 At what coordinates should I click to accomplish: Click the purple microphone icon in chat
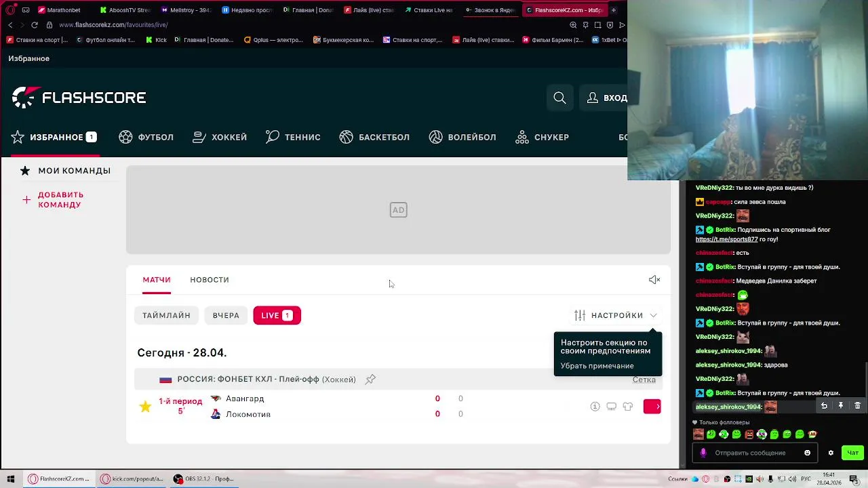tap(703, 453)
